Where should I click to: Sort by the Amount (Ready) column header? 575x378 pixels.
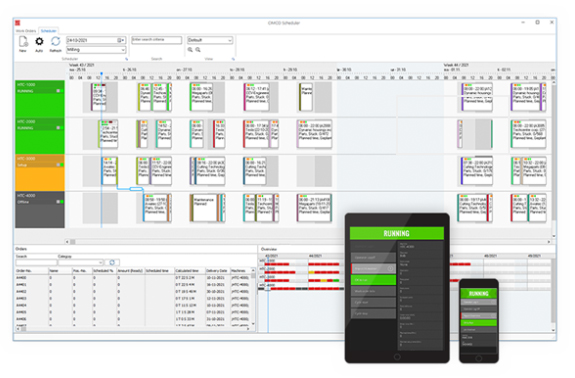pyautogui.click(x=131, y=271)
